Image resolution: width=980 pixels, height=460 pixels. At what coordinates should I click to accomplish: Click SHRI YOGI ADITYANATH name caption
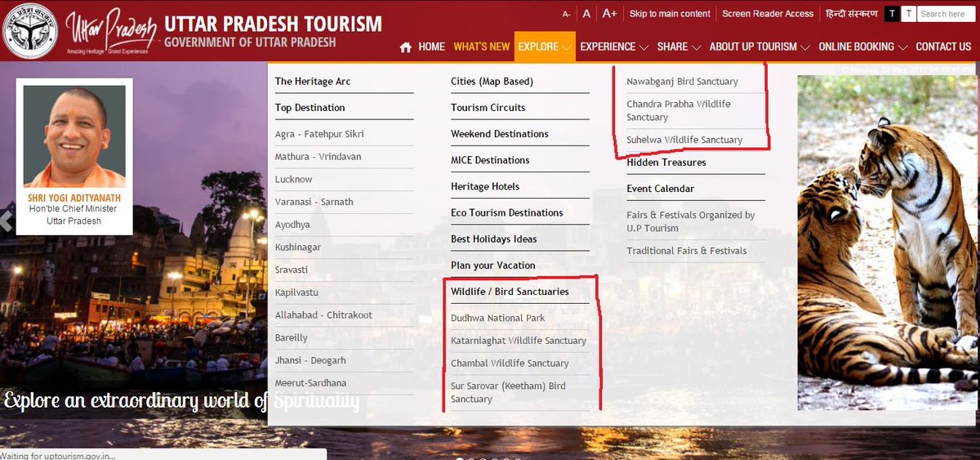point(74,198)
